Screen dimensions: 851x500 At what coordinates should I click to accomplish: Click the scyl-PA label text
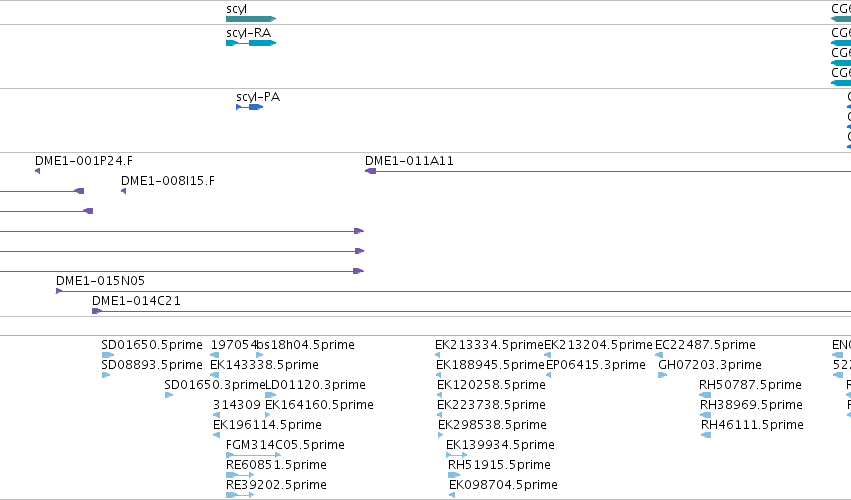[x=258, y=97]
